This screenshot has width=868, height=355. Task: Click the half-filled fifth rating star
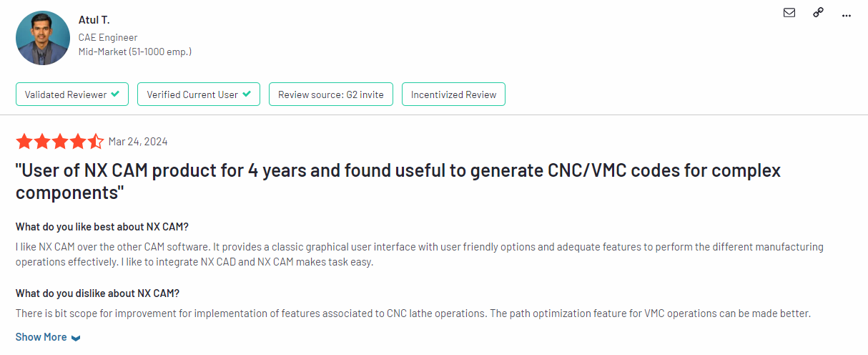(x=96, y=141)
